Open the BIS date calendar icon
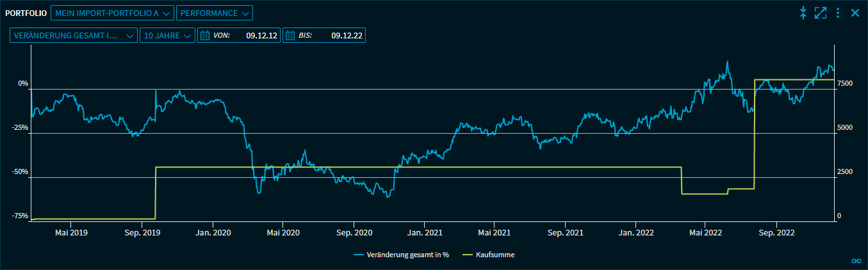The width and height of the screenshot is (868, 270). pyautogui.click(x=289, y=36)
